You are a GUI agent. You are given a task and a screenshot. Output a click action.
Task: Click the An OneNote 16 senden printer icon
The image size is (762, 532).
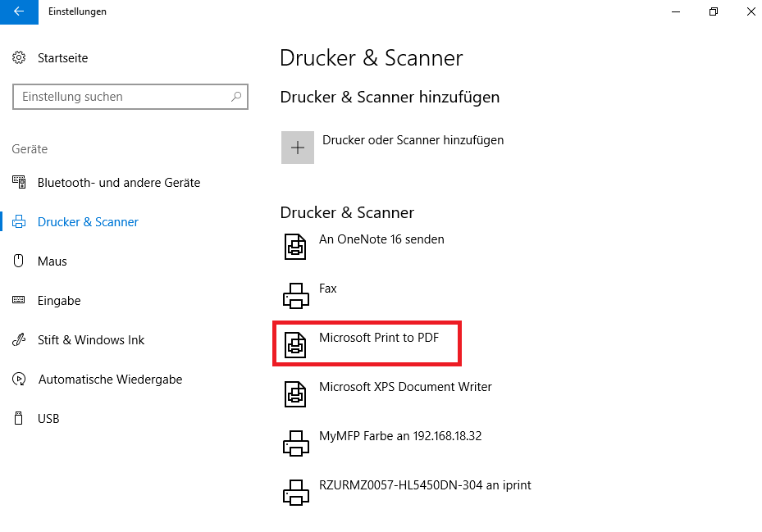[x=295, y=246]
